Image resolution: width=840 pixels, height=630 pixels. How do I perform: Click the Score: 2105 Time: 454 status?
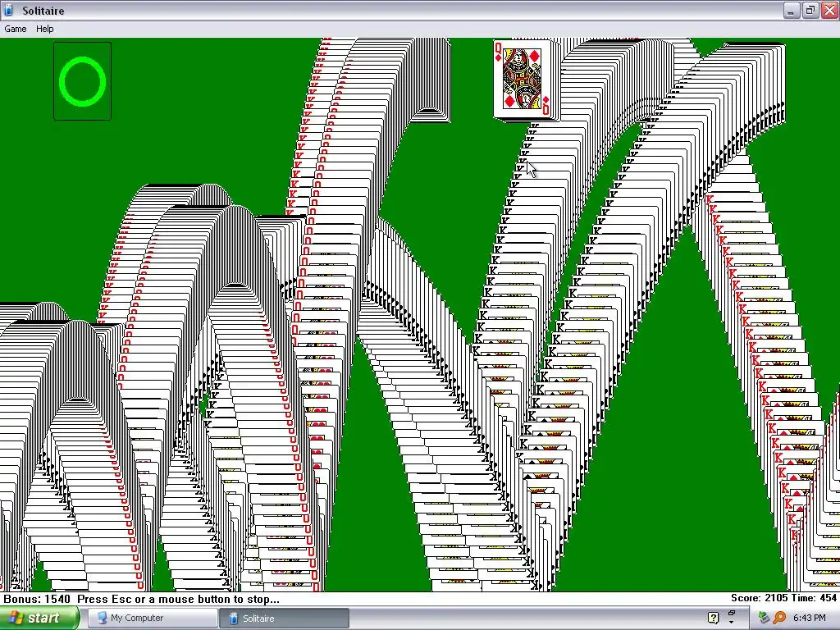click(x=783, y=598)
